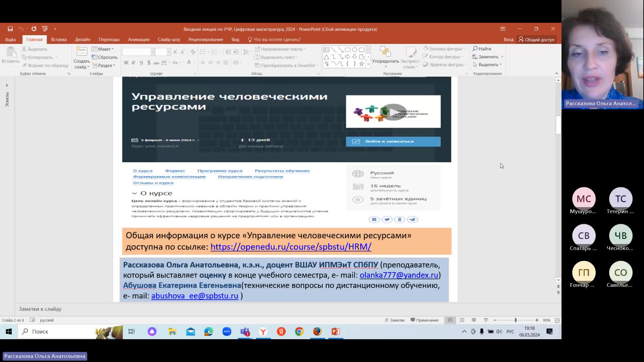This screenshot has width=644, height=362.
Task: Switch to the Рецензирование tab
Action: (206, 40)
